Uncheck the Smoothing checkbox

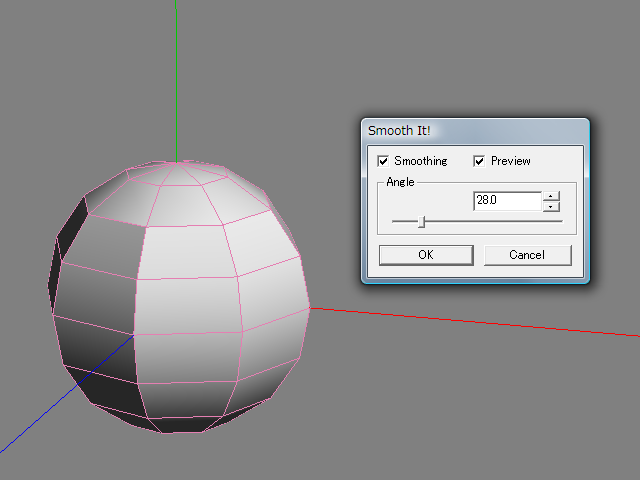click(x=383, y=161)
